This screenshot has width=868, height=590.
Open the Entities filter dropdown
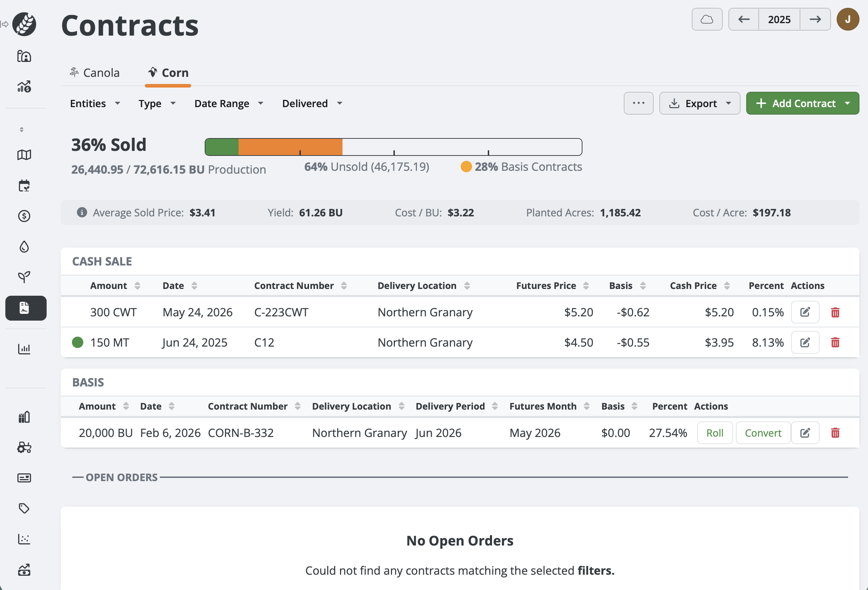pos(95,104)
